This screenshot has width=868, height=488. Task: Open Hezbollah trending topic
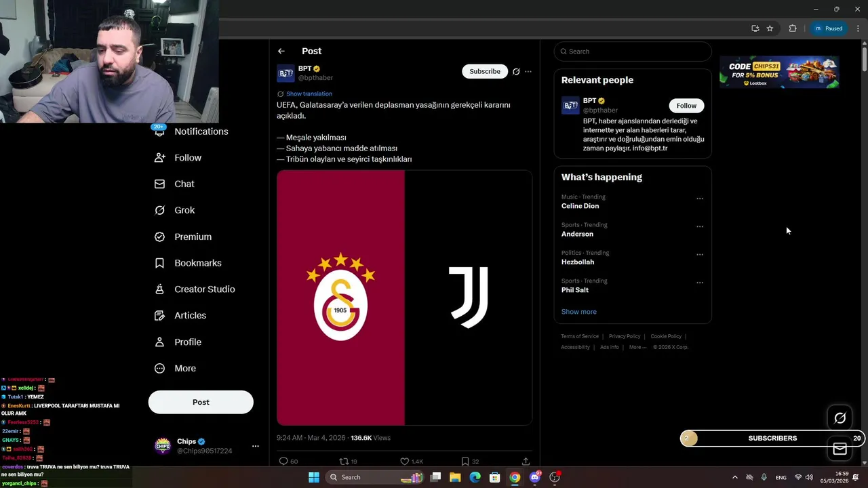click(x=578, y=262)
